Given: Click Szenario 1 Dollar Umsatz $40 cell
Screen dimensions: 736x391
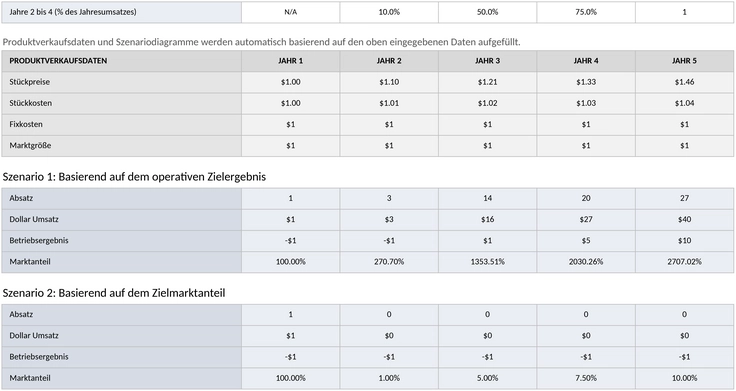Looking at the screenshot, I should 684,220.
